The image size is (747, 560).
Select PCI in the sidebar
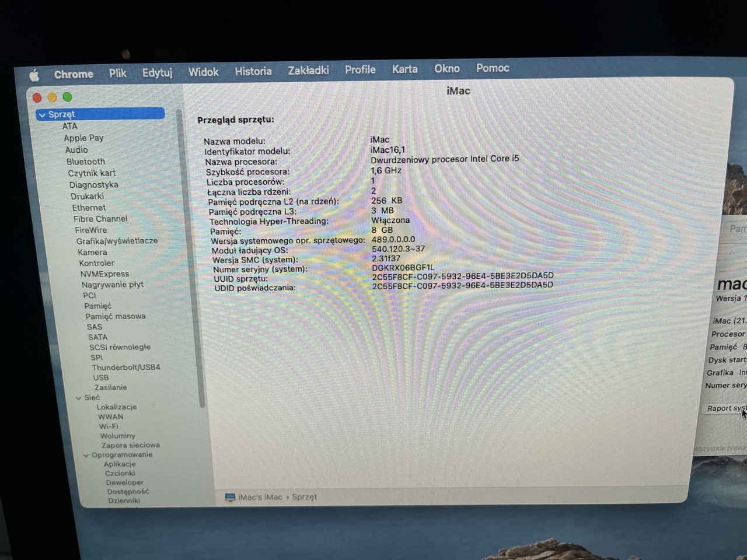pos(89,295)
